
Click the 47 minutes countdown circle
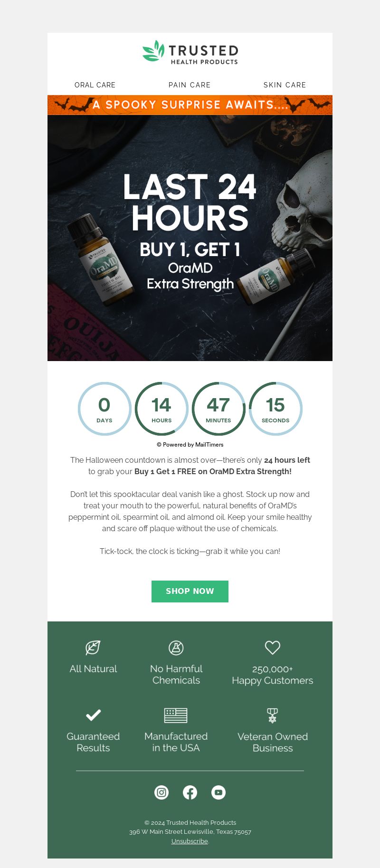[218, 409]
